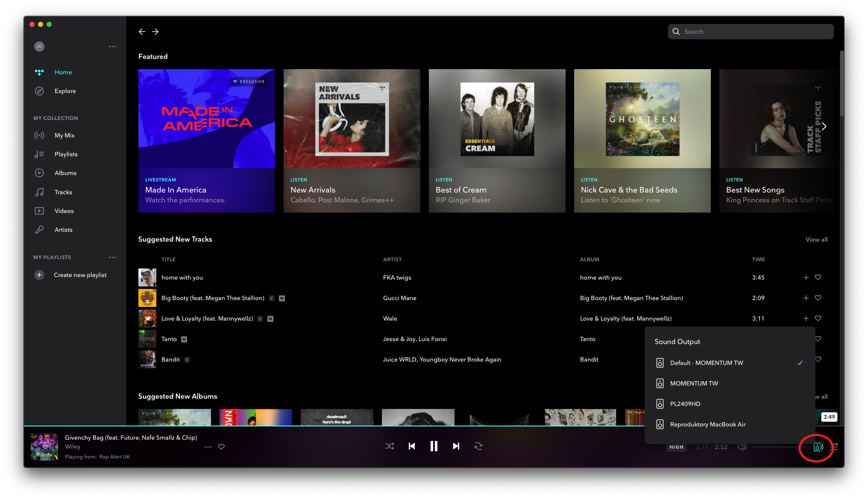Viewport: 868px width, 499px height.
Task: Open Tracks in My Collection
Action: (63, 192)
